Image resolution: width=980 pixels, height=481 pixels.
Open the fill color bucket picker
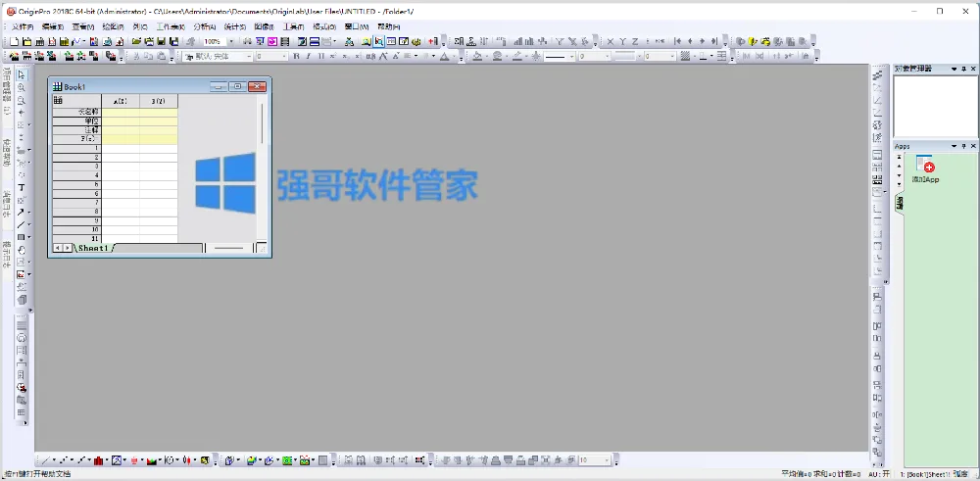477,56
